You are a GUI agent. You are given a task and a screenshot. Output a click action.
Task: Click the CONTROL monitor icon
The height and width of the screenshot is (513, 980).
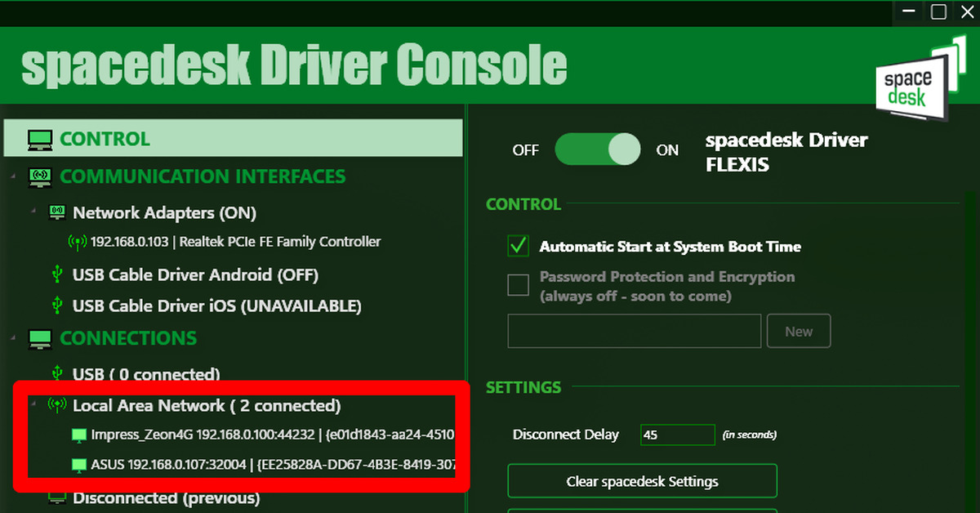point(40,139)
